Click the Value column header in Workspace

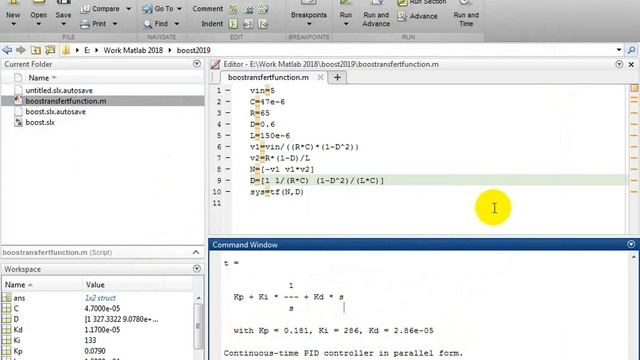click(95, 285)
